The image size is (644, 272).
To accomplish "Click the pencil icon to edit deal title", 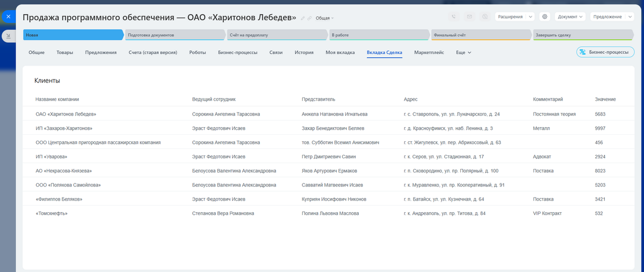I will pyautogui.click(x=303, y=18).
